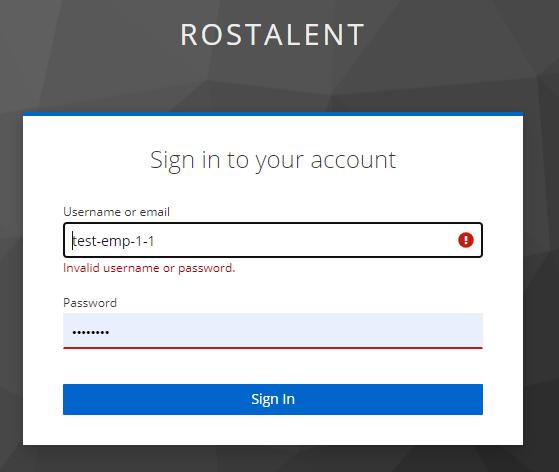The width and height of the screenshot is (559, 472).
Task: Click the red underline beneath the Password field
Action: click(x=273, y=348)
